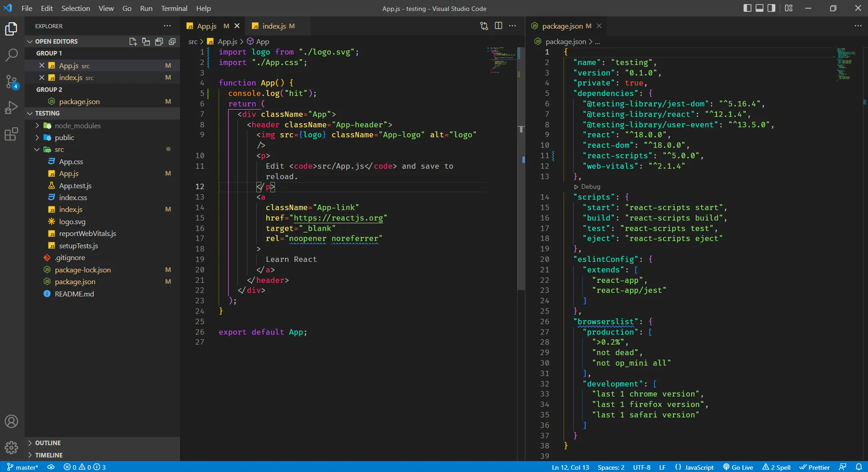
Task: Toggle the Primary Side Bar layout button
Action: [748, 8]
